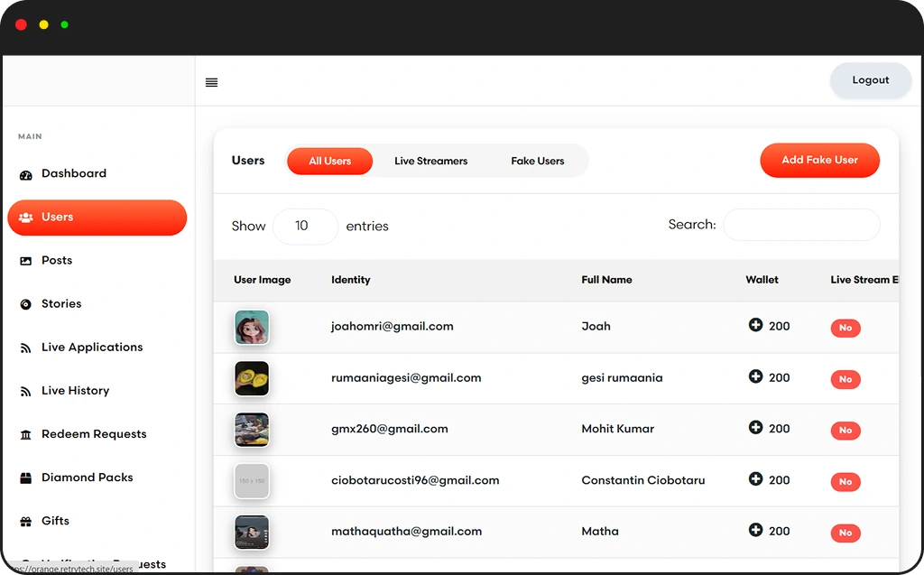This screenshot has height=575, width=924.
Task: Click the Users group icon in sidebar
Action: tap(26, 218)
